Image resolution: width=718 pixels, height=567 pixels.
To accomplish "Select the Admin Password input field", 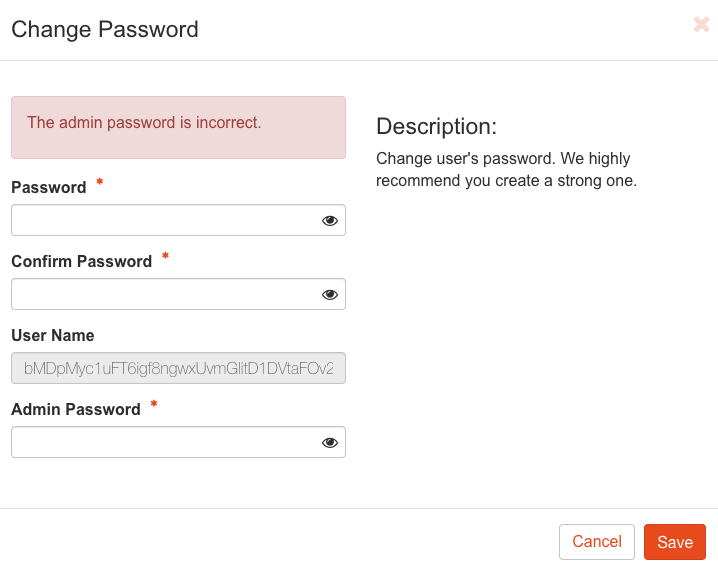I will click(165, 443).
